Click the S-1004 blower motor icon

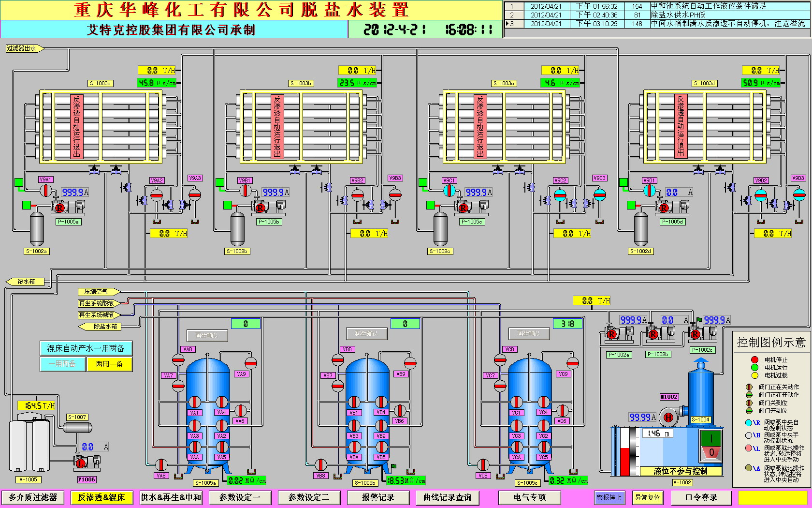pos(668,417)
